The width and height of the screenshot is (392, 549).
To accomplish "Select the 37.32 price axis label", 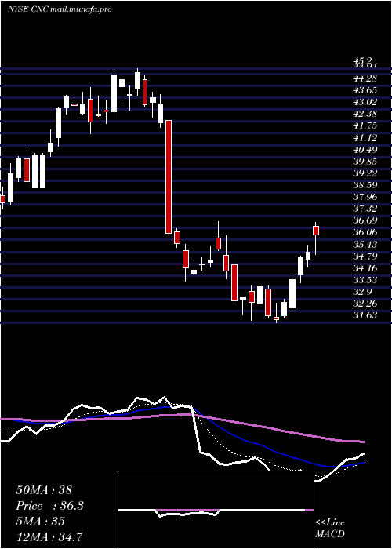I will [365, 209].
